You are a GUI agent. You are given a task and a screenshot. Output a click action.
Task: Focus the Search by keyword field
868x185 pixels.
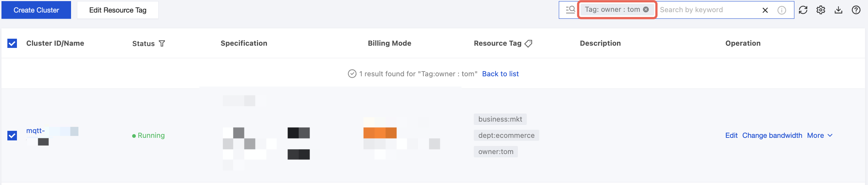click(x=707, y=10)
